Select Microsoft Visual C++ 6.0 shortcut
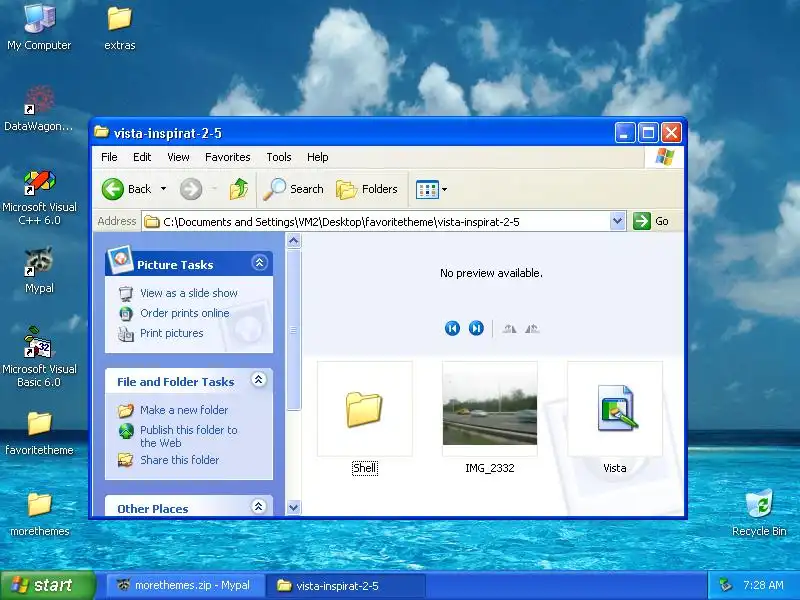The image size is (800, 600). point(39,198)
